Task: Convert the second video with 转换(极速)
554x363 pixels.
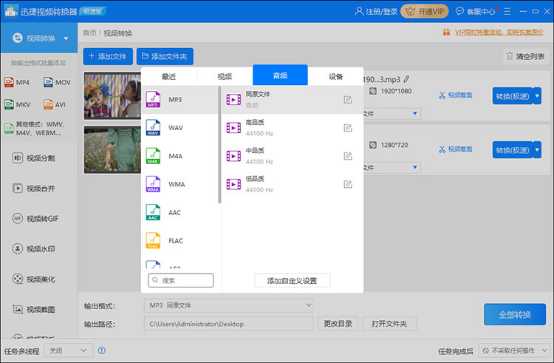Action: tap(512, 150)
